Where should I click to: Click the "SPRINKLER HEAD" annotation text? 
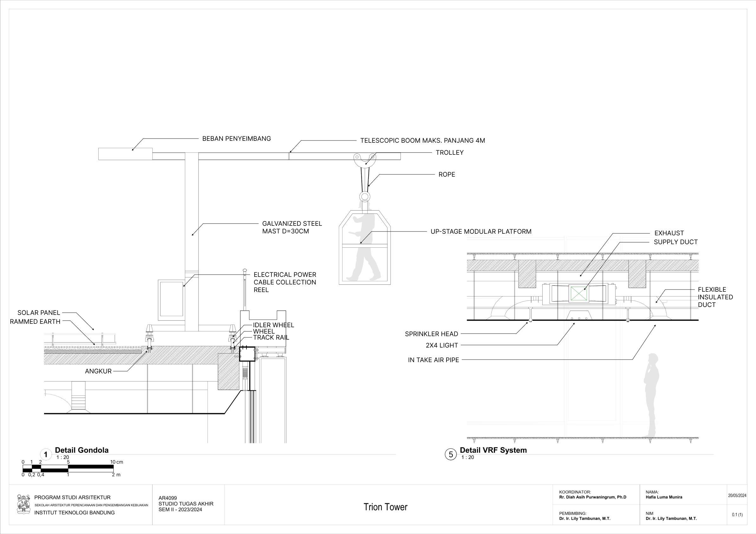tap(431, 334)
